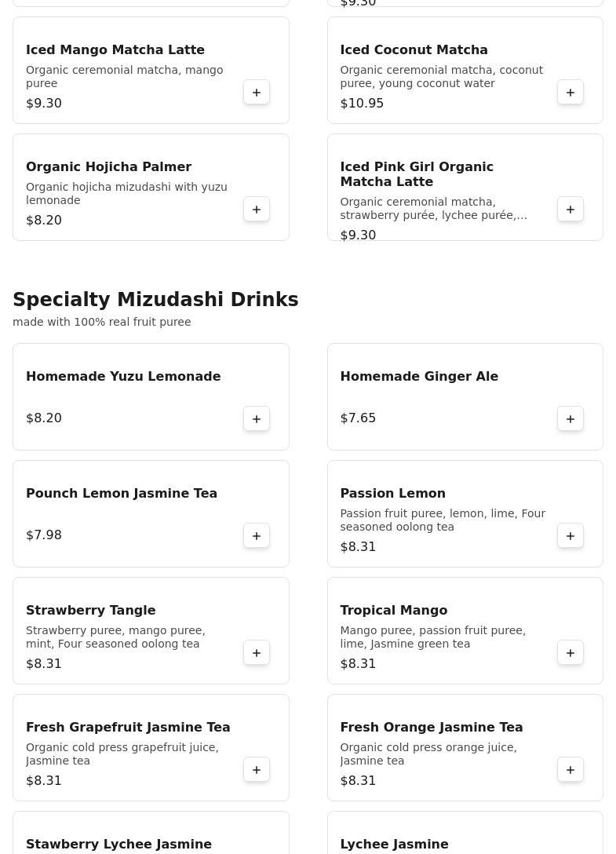Screen dimensions: 616x854
Task: Click plus icon for Organic Hojicha Palmer
Action: [x=257, y=210]
